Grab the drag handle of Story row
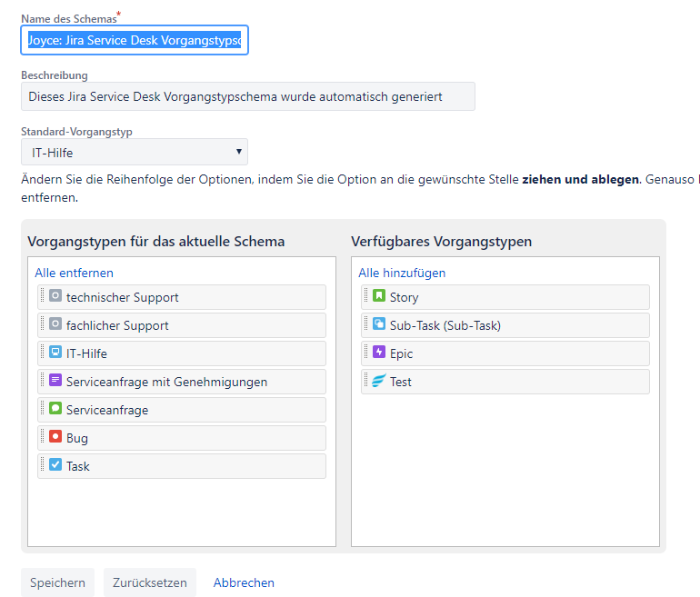Screen dimensions: 700x597 [x=366, y=295]
